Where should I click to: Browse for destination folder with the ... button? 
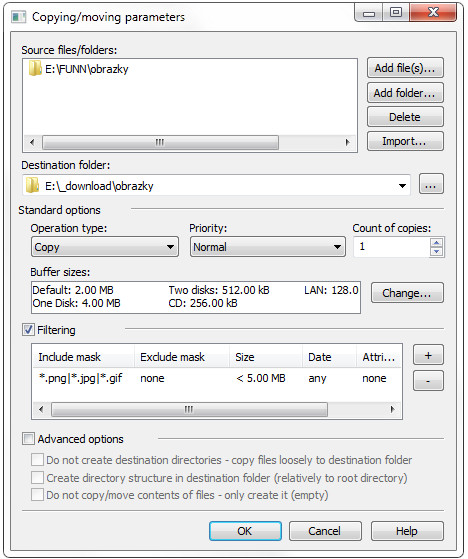[x=431, y=184]
